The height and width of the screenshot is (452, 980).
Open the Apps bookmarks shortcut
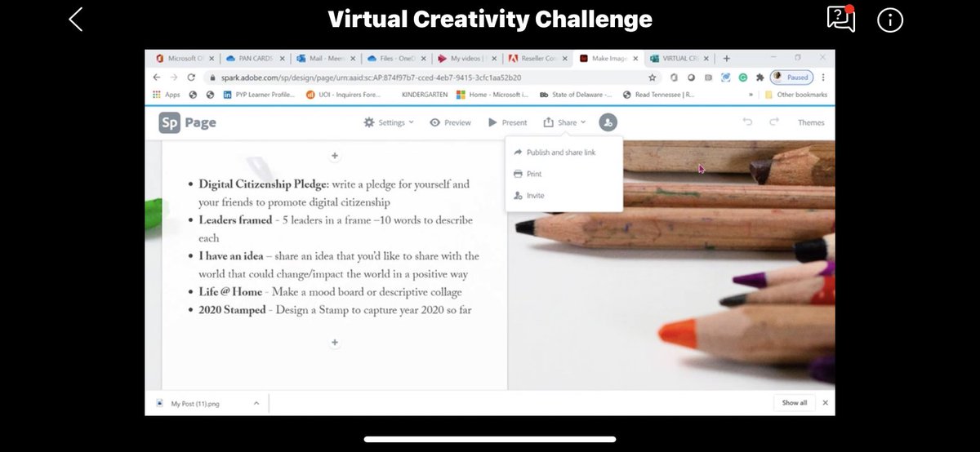click(x=167, y=95)
